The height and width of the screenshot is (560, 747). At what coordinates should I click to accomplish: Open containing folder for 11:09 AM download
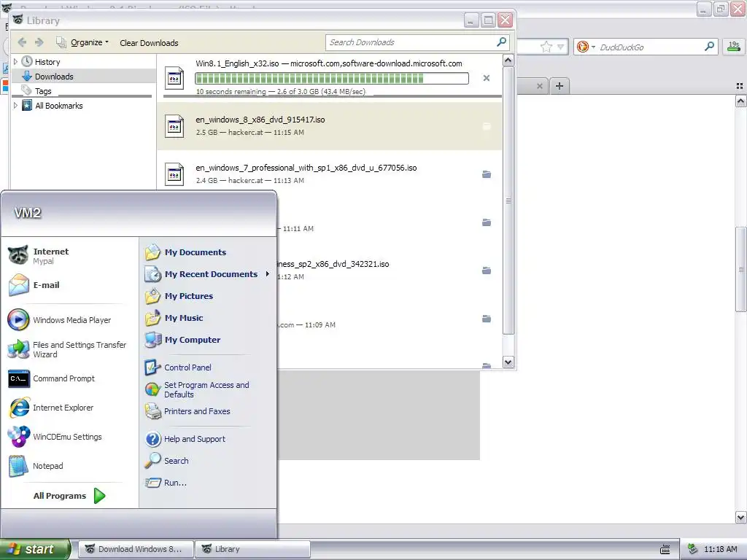[x=487, y=319]
